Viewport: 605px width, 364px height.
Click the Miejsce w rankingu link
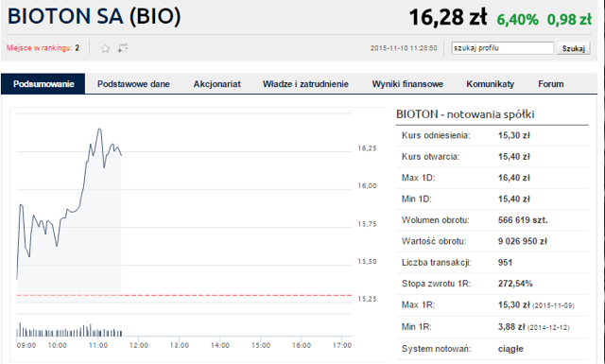(x=39, y=48)
